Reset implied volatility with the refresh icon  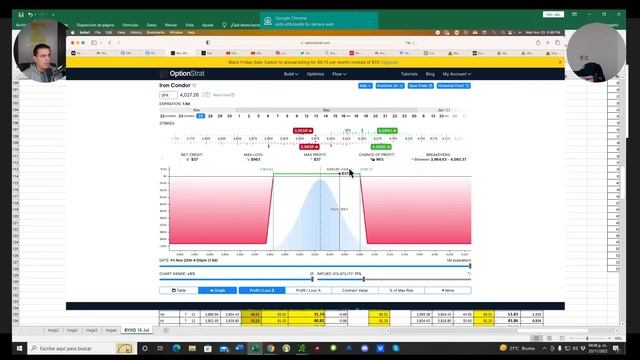click(469, 274)
